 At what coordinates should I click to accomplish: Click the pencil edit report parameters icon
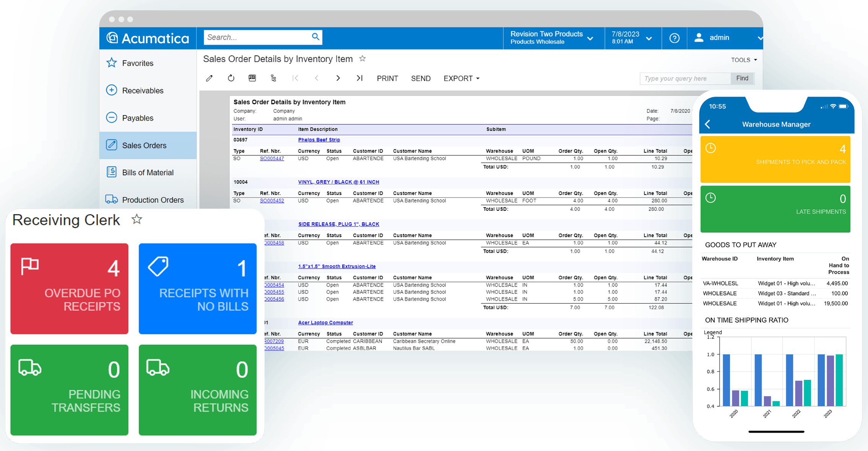coord(209,78)
